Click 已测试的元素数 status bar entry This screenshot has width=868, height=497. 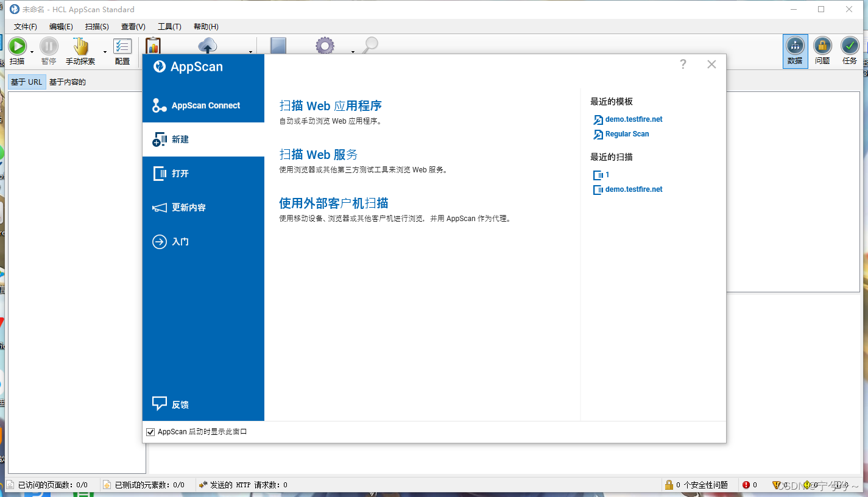[144, 485]
